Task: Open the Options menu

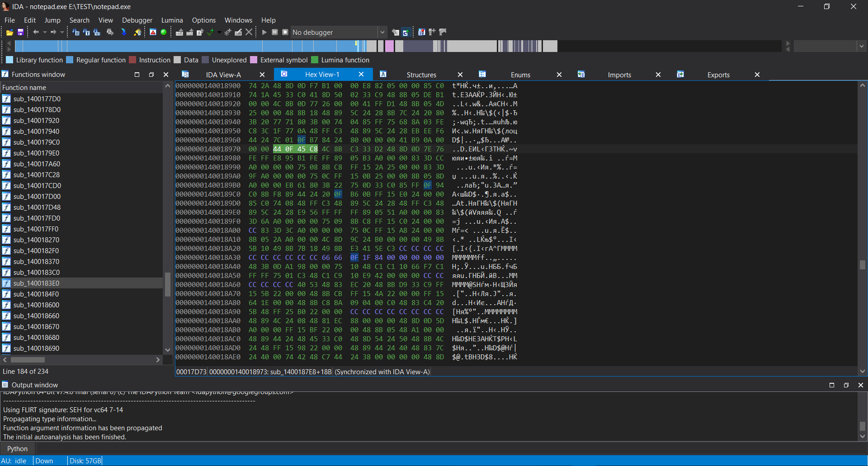Action: coord(204,20)
